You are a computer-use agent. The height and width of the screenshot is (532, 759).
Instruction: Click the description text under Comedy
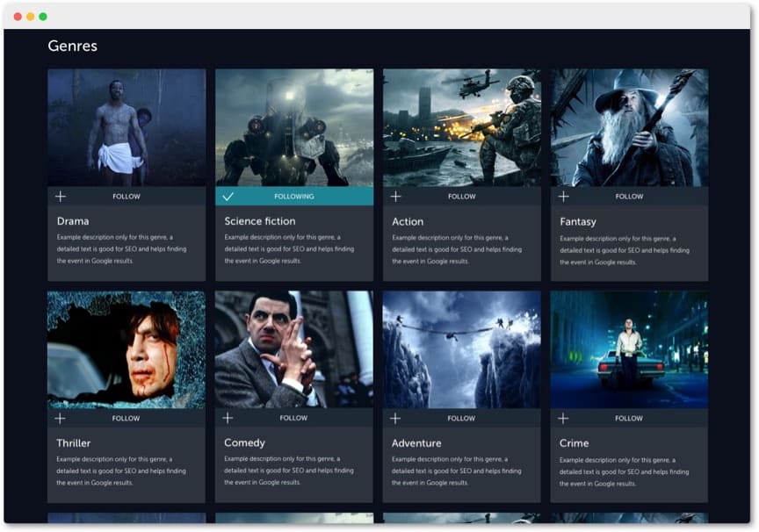pyautogui.click(x=288, y=471)
